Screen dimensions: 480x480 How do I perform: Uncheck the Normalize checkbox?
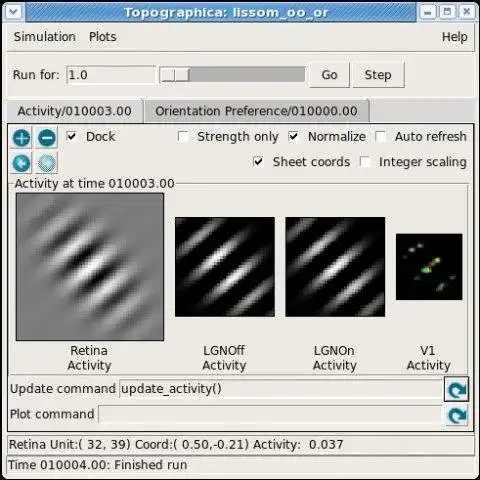click(293, 136)
